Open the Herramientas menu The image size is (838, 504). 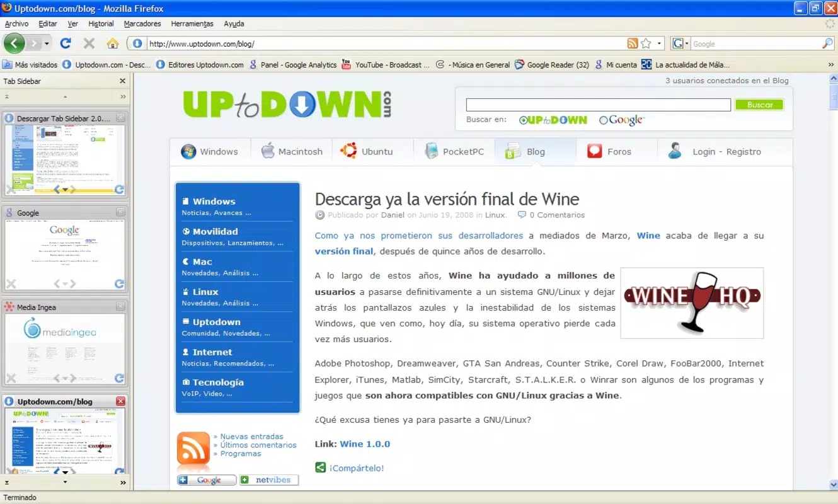192,23
